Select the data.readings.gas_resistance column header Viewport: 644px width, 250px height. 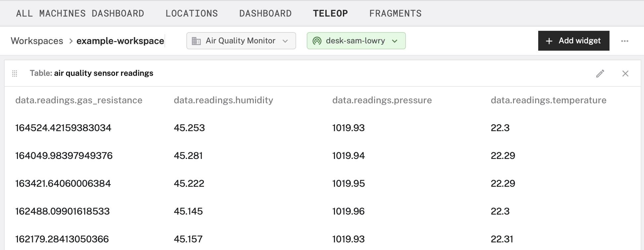79,100
